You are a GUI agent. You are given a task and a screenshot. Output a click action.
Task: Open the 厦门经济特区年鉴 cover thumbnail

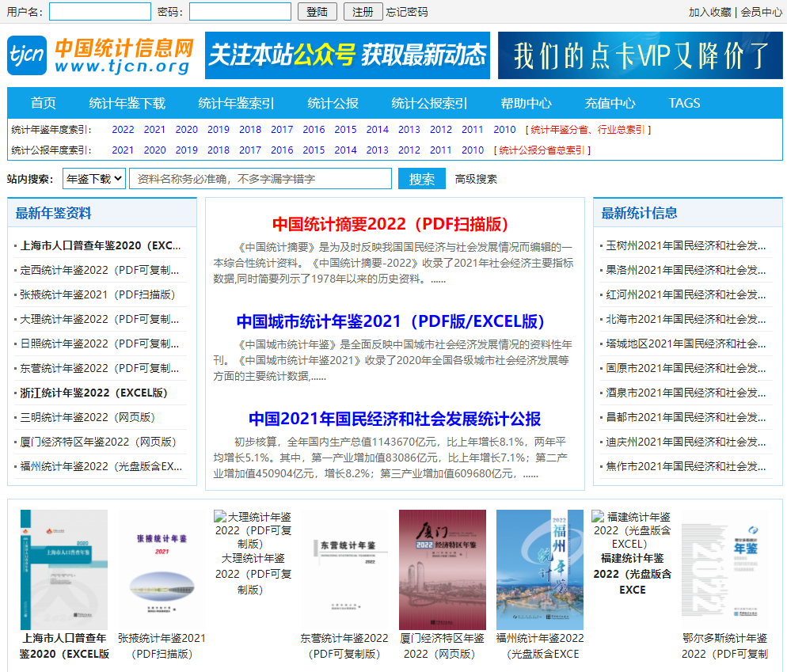(x=442, y=569)
